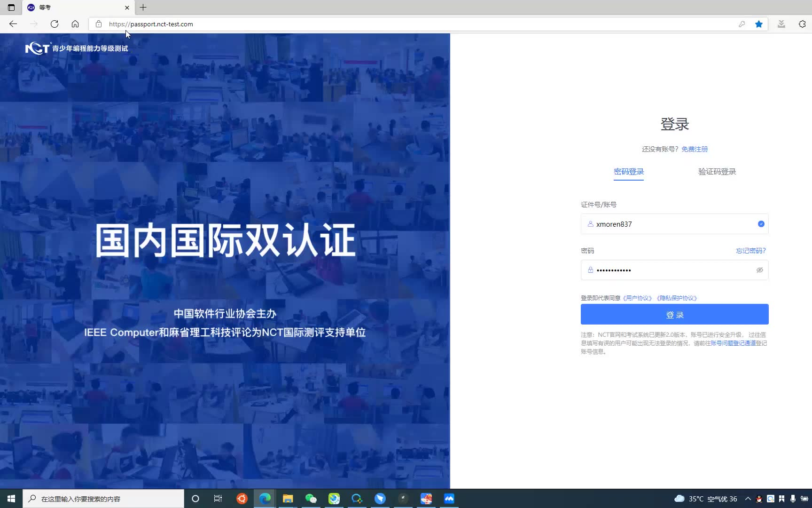Viewport: 812px width, 508px height.
Task: Click the 登 录 login button
Action: pyautogui.click(x=674, y=314)
